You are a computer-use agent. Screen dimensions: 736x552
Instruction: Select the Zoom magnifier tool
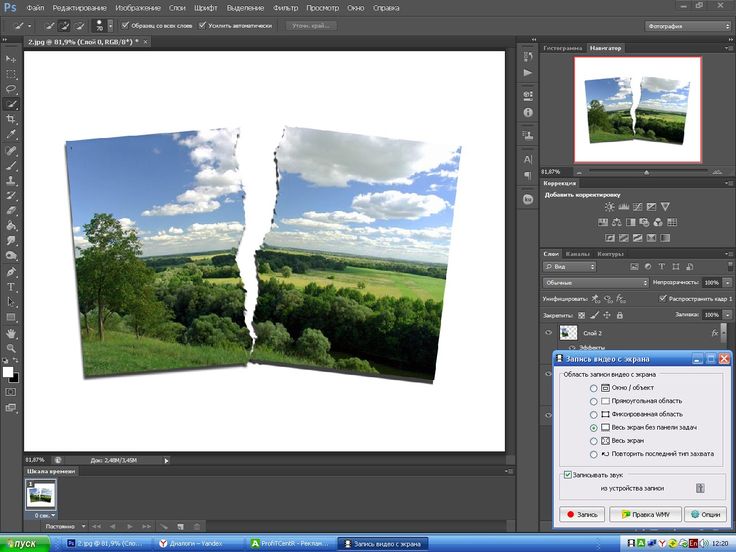[x=11, y=347]
